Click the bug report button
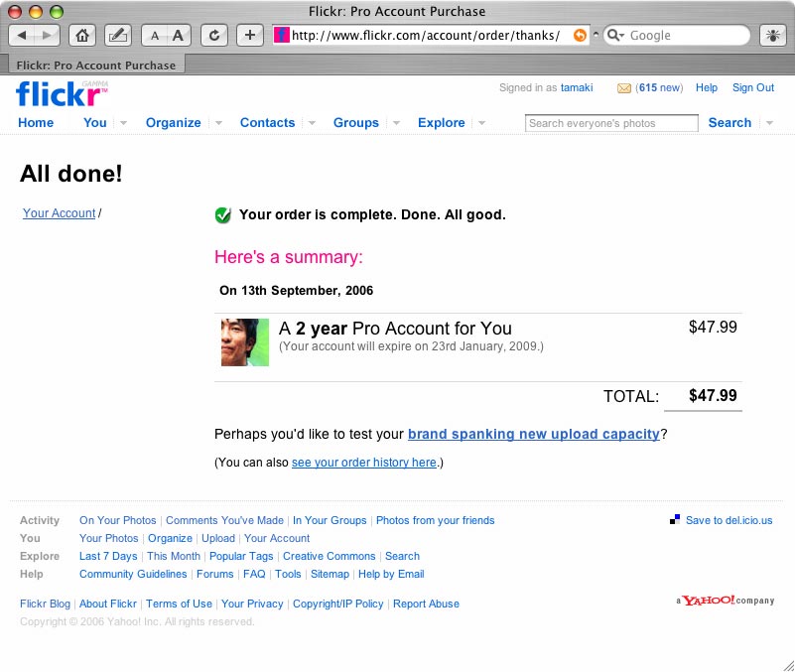 point(772,35)
